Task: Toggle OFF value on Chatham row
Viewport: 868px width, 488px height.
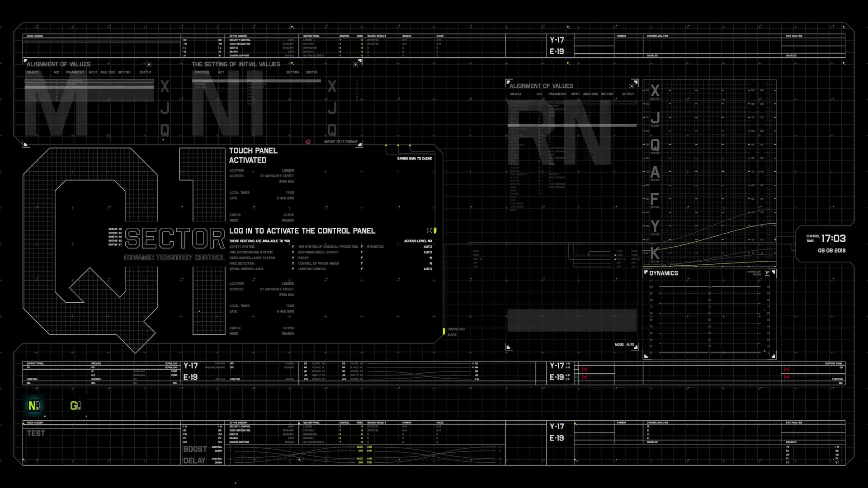Action: pyautogui.click(x=231, y=363)
